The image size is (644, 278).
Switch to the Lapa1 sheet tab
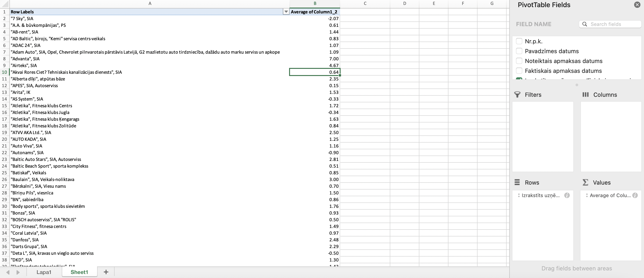coord(44,272)
